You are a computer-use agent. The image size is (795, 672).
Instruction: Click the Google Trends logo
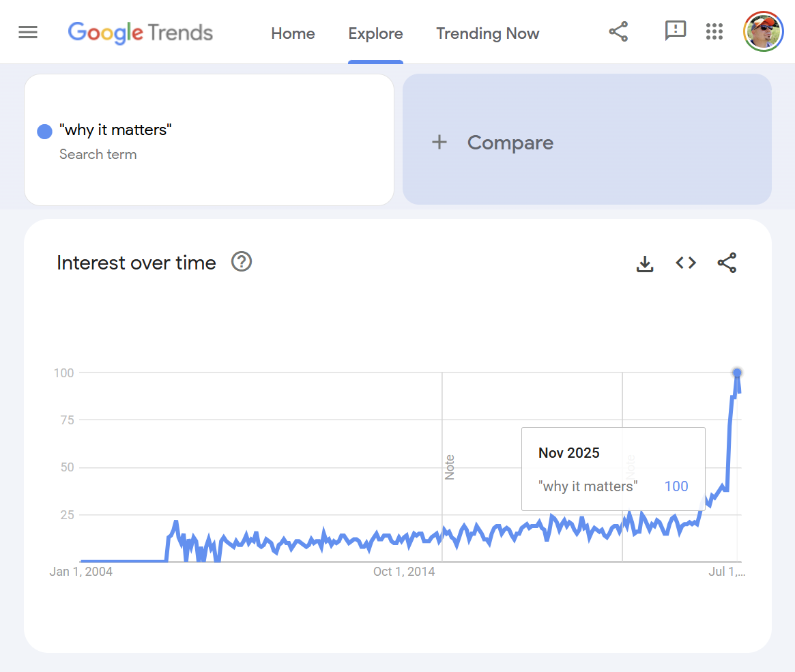click(x=141, y=33)
